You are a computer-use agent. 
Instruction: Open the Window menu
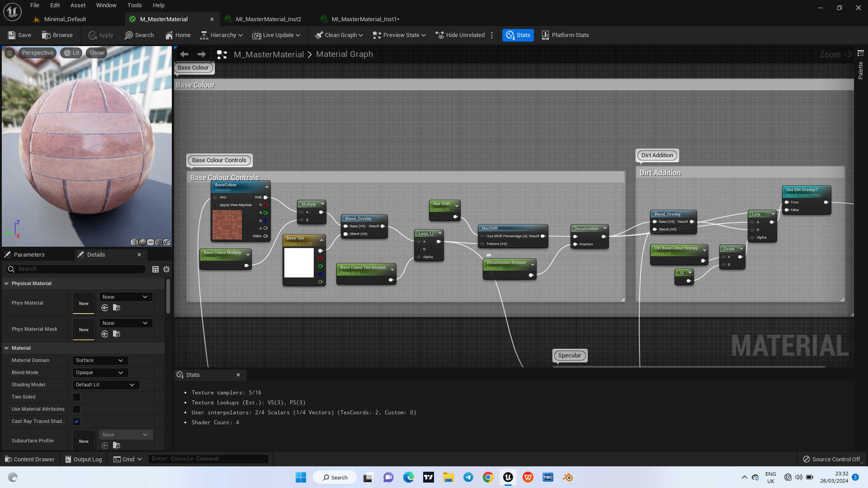click(106, 5)
